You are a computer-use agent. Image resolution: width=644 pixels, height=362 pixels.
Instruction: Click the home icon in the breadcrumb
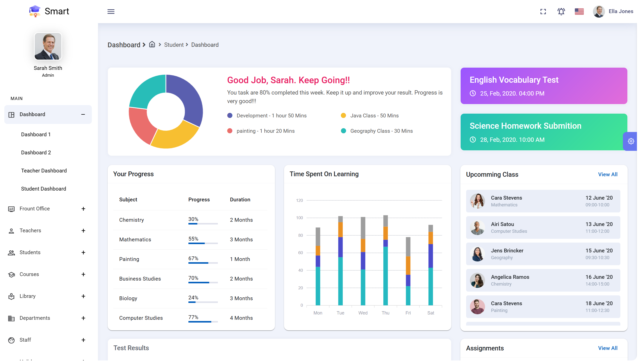(152, 44)
